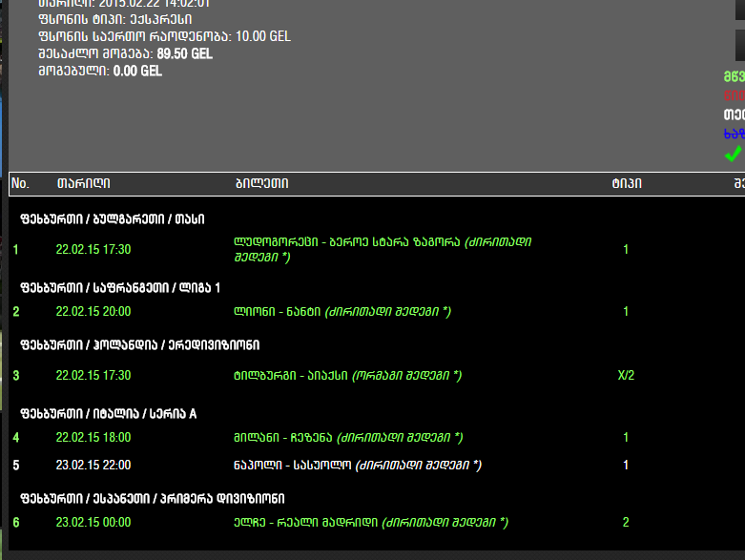Click the green checkmark icon
The image size is (745, 560).
pos(734,154)
